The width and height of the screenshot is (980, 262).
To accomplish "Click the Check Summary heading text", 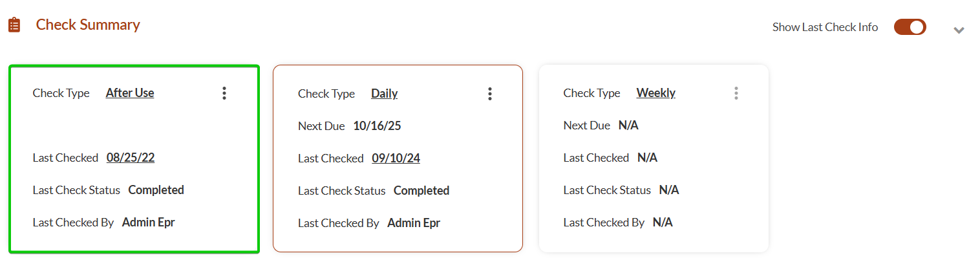I will pos(88,25).
